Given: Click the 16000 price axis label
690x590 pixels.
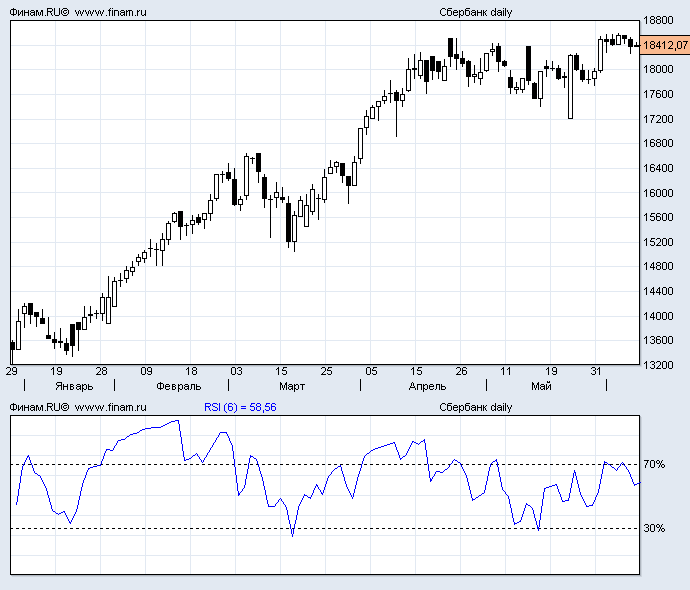Looking at the screenshot, I should pos(658,193).
